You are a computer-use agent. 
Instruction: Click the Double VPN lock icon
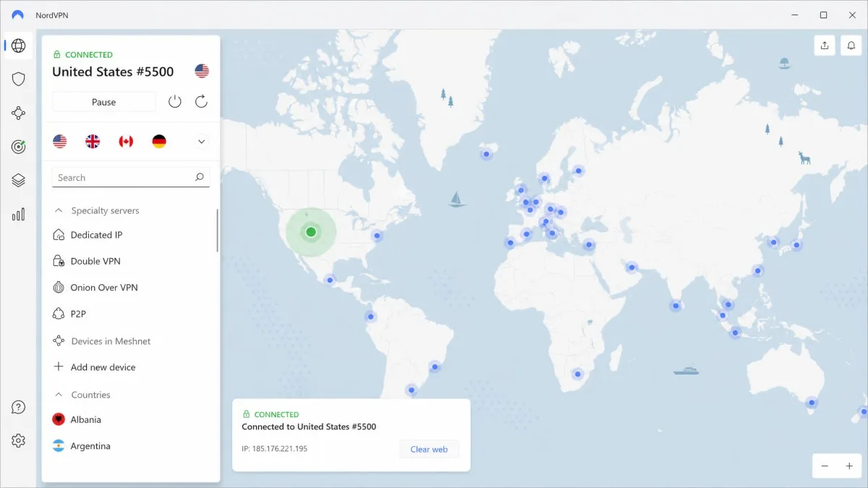tap(59, 261)
